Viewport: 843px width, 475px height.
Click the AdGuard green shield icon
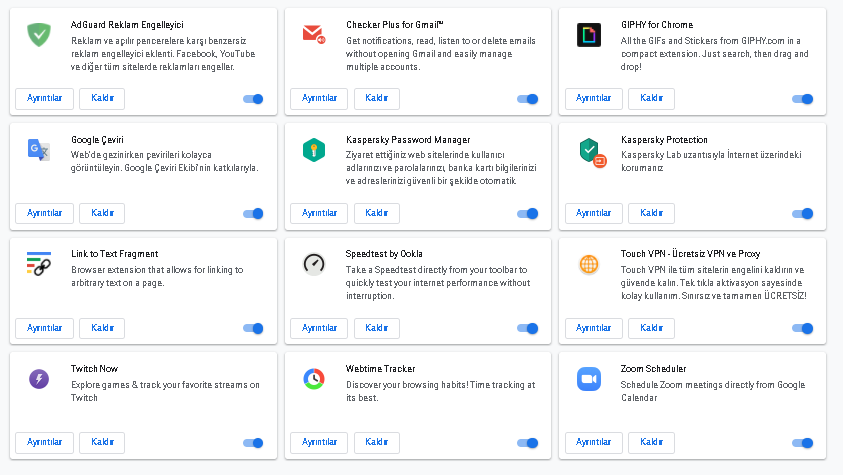tap(40, 35)
